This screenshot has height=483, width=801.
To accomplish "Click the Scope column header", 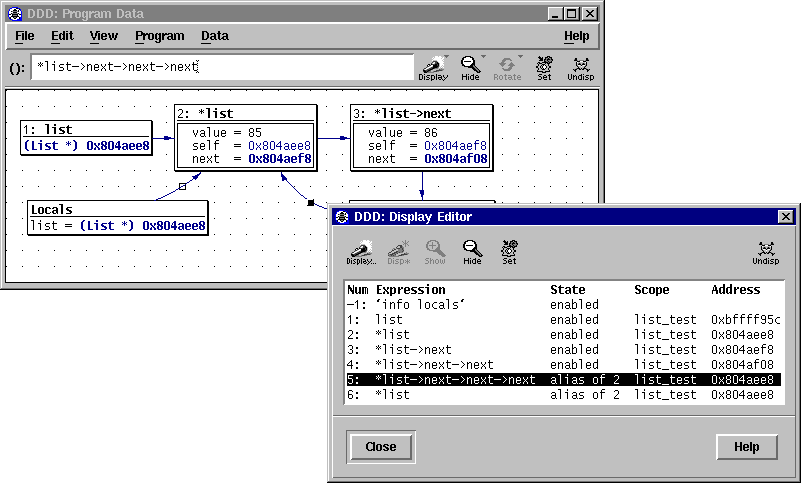I will pyautogui.click(x=651, y=290).
